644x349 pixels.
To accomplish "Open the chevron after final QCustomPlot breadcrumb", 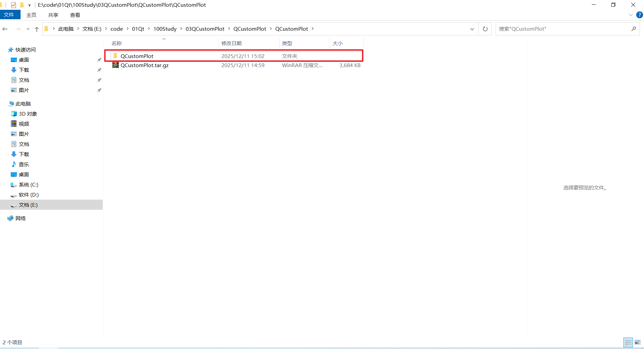I will click(313, 29).
